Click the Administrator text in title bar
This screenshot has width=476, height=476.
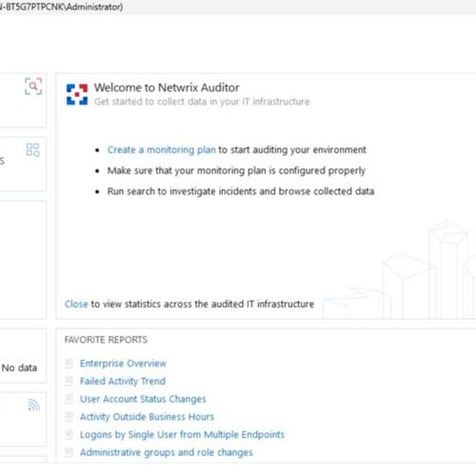pos(93,7)
